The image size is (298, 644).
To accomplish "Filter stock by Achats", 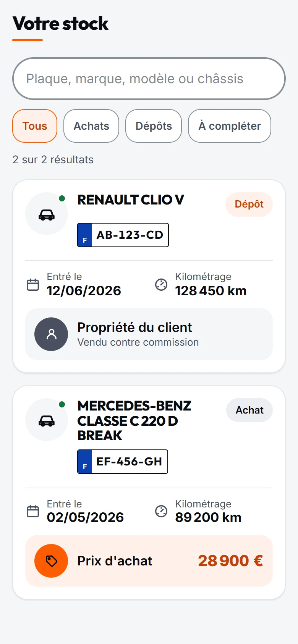I will [91, 126].
